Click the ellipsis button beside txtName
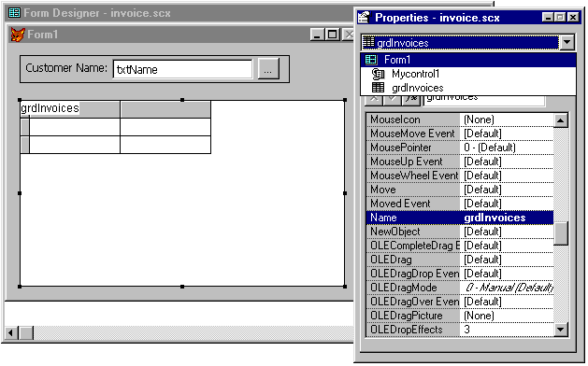588x366 pixels. [268, 69]
